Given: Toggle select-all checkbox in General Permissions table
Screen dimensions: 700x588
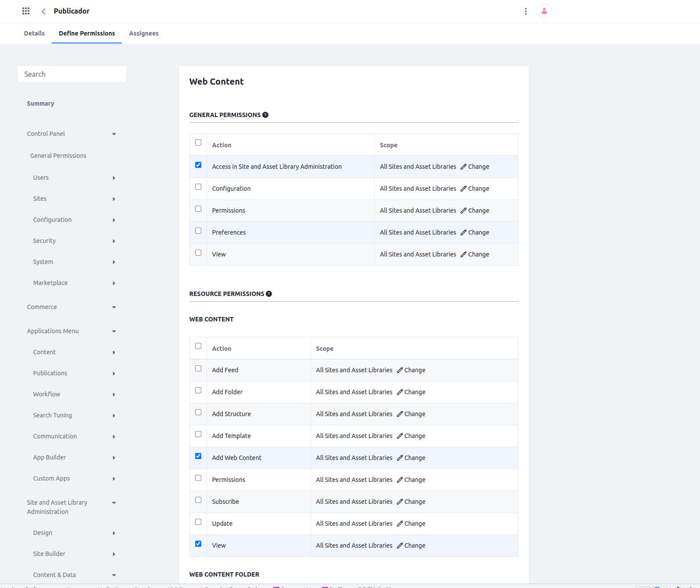Looking at the screenshot, I should pyautogui.click(x=198, y=143).
